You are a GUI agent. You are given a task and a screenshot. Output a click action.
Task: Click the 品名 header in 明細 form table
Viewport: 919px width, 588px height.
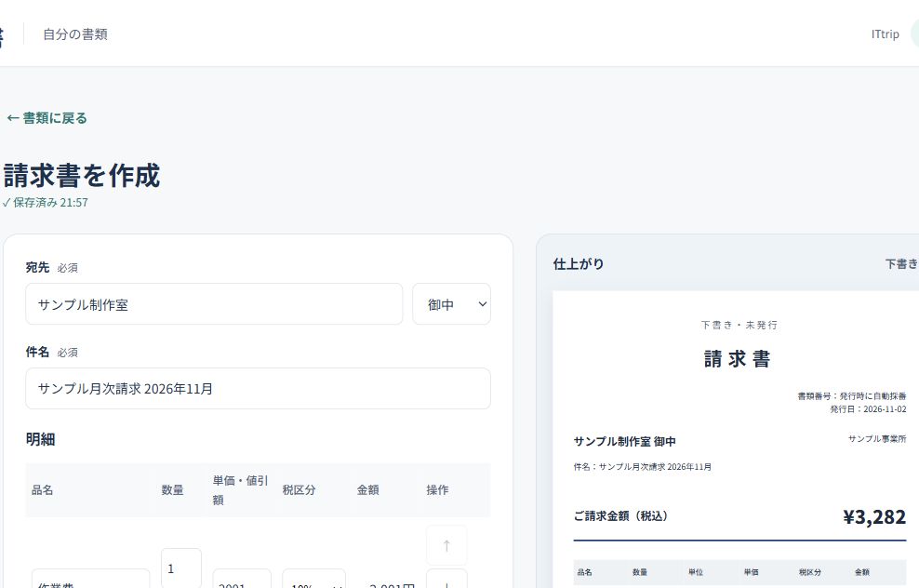tap(42, 490)
